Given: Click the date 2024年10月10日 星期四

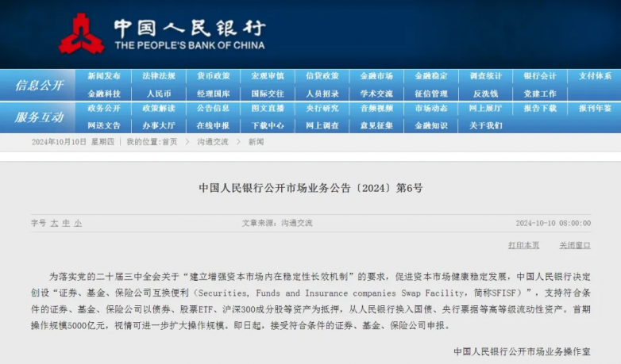Looking at the screenshot, I should pyautogui.click(x=73, y=142).
